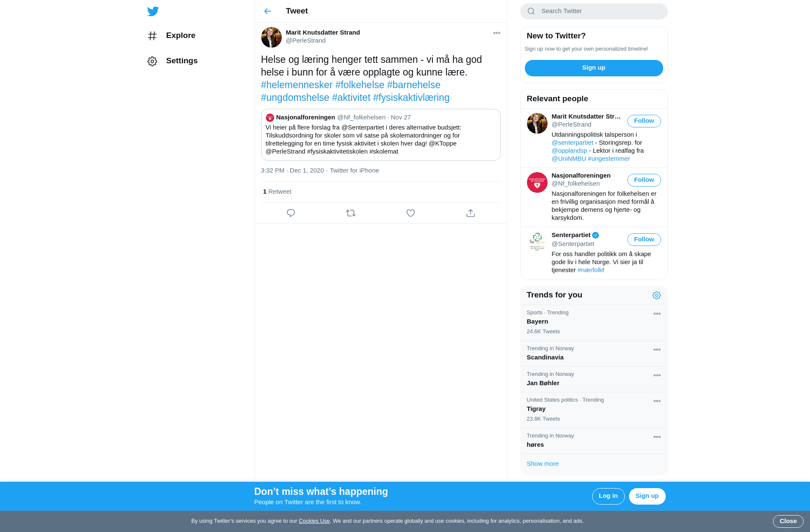The width and height of the screenshot is (810, 532).
Task: Like the tweet with the heart icon
Action: coord(410,213)
